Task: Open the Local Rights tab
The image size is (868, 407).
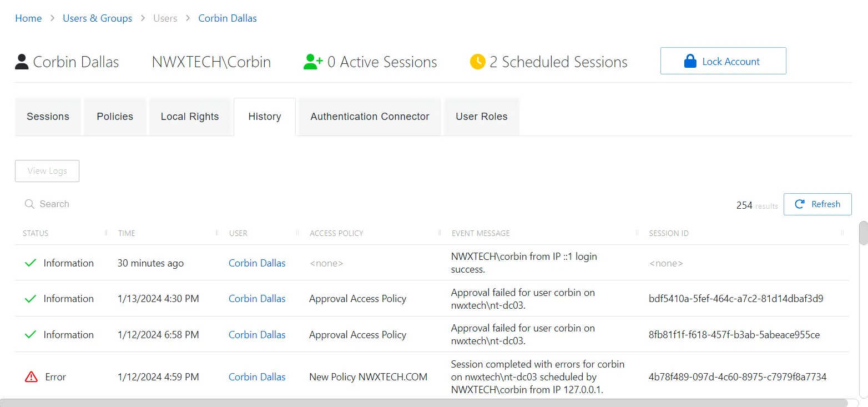Action: [190, 117]
